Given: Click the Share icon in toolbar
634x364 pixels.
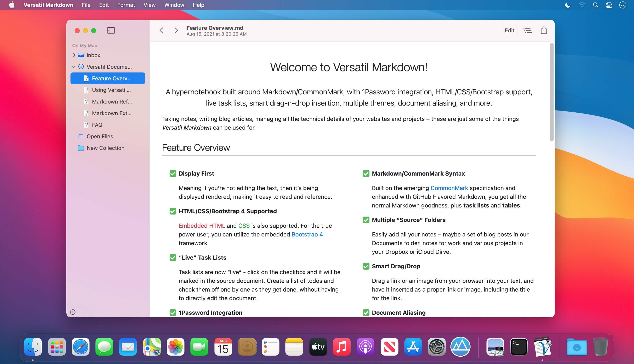Looking at the screenshot, I should [x=544, y=30].
